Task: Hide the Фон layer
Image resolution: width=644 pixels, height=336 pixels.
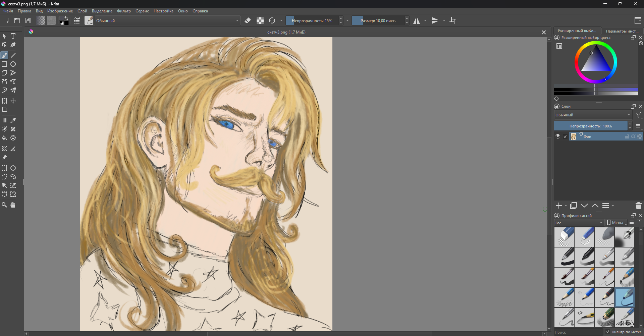Action: [x=558, y=136]
